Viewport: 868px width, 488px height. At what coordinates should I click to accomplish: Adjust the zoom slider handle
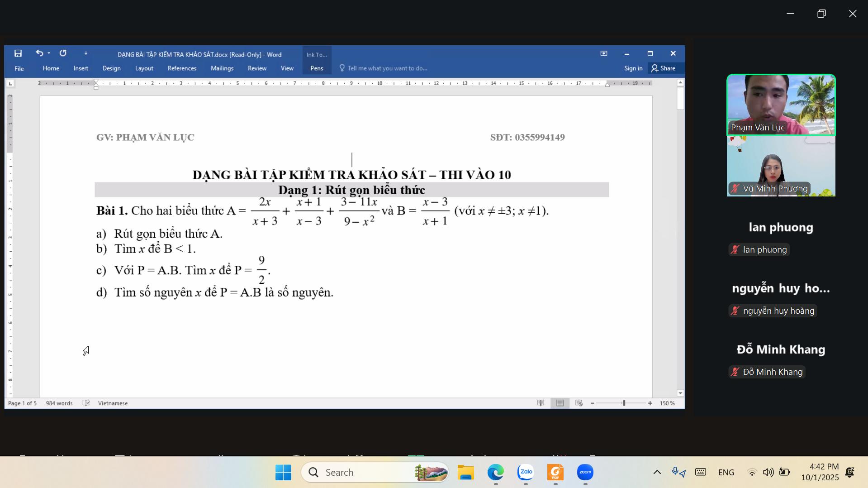tap(624, 403)
